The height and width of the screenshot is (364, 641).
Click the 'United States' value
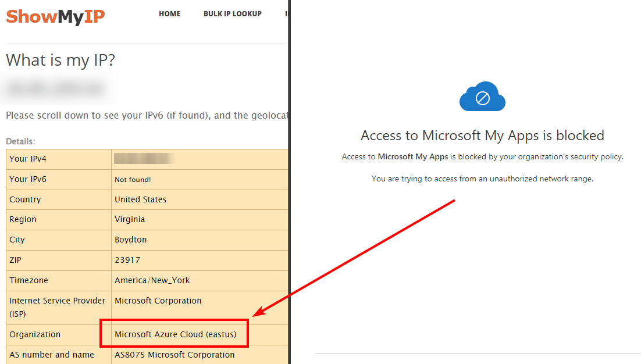point(140,199)
